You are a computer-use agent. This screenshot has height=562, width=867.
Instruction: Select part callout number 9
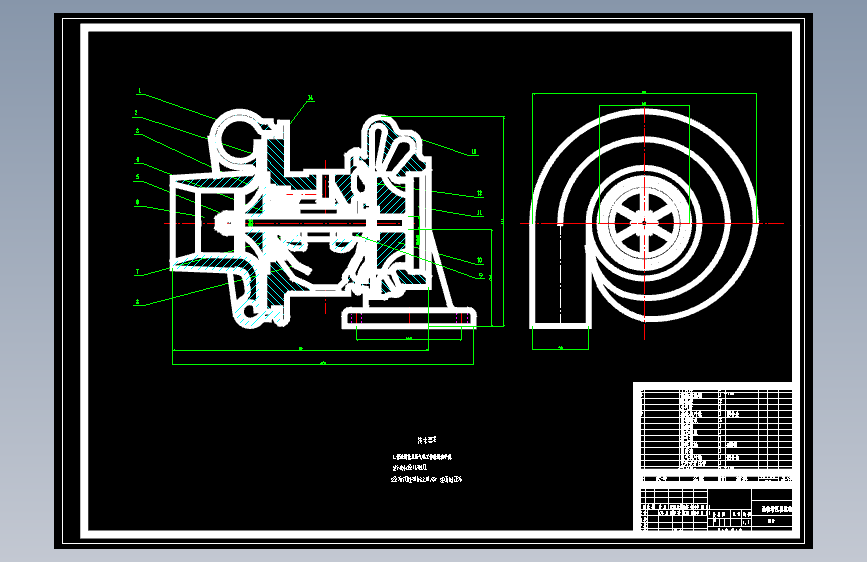pyautogui.click(x=481, y=275)
